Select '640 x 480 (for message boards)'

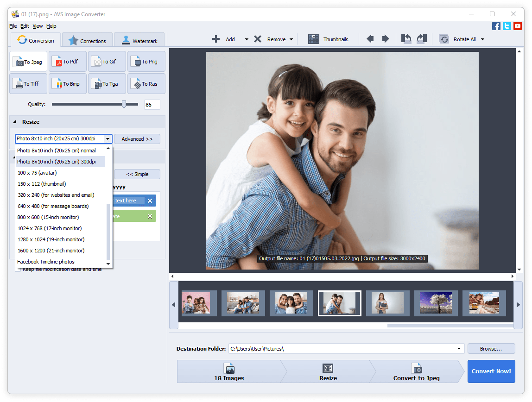coord(60,206)
